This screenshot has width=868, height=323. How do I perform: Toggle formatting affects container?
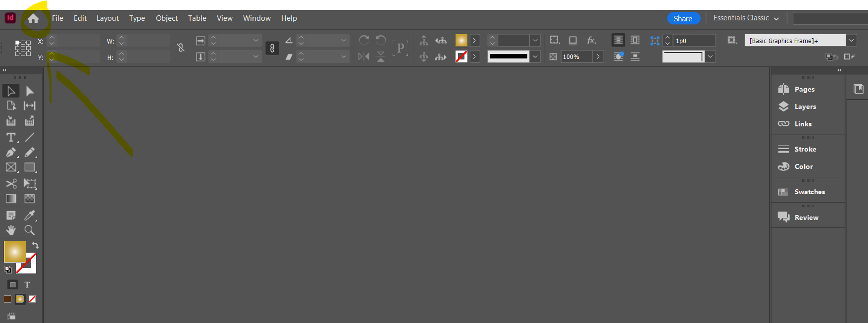click(13, 284)
